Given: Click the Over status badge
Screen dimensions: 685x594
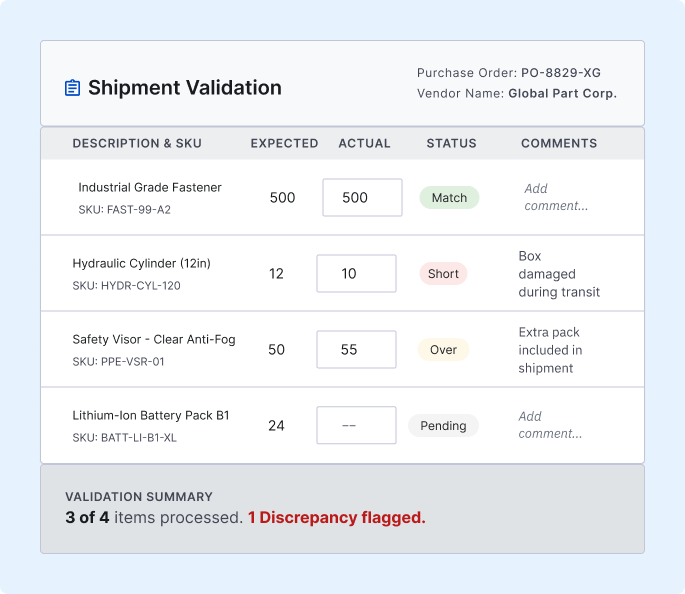Looking at the screenshot, I should [x=443, y=350].
